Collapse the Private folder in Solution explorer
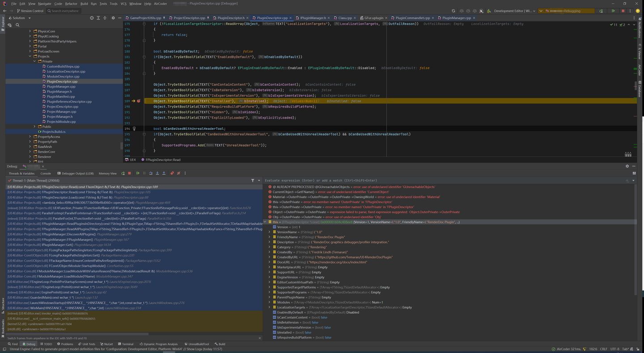Viewport: 644px width, 353px height. 34,61
